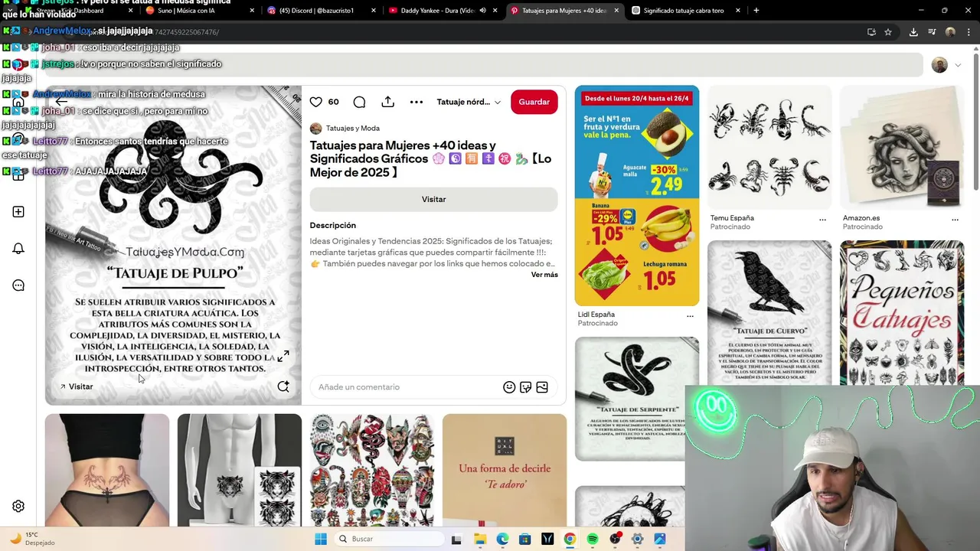
Task: Expand the octopus tattoo image to fullscreen
Action: [283, 356]
